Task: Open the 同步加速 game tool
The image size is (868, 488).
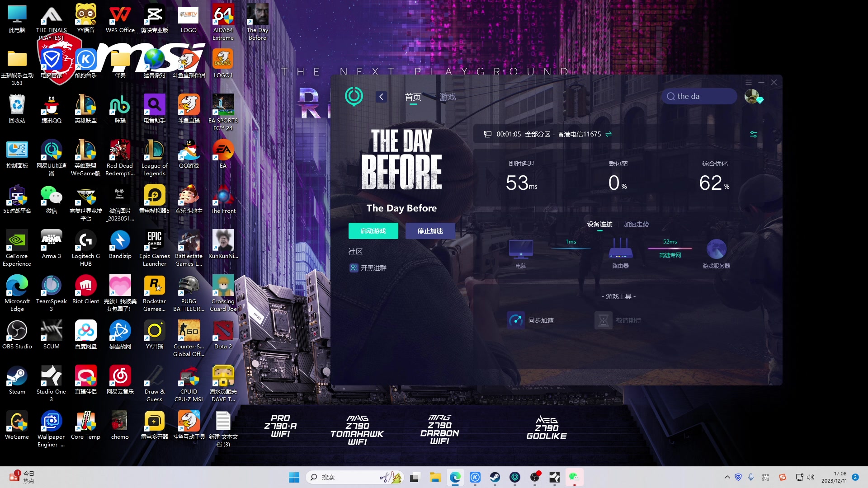Action: (x=530, y=320)
